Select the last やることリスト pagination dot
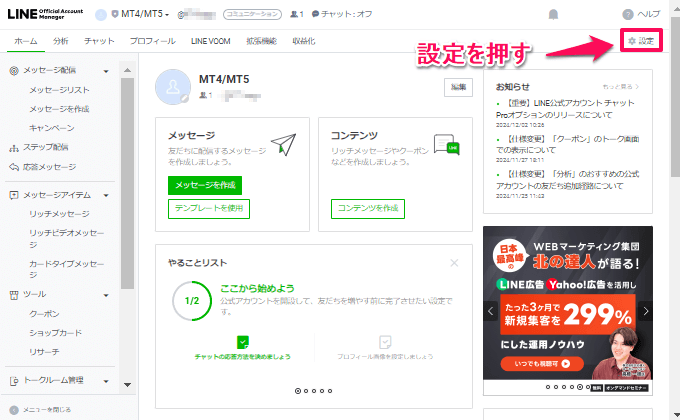 330,391
